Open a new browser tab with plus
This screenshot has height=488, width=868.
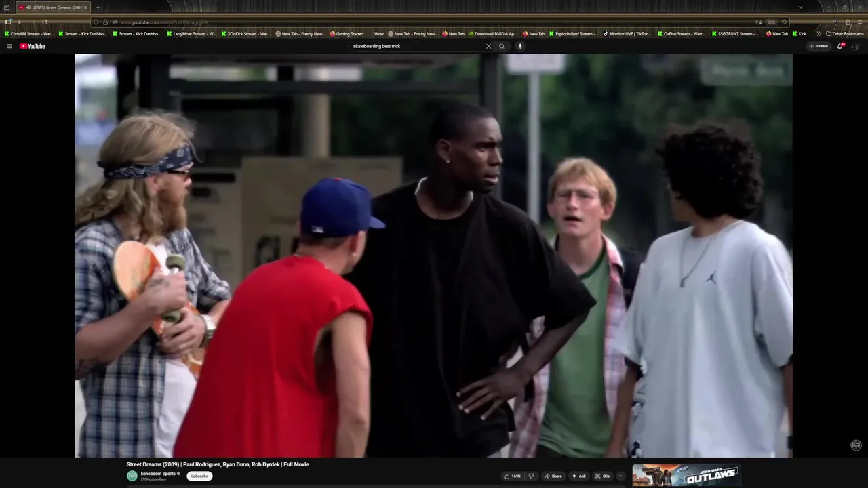pos(98,7)
